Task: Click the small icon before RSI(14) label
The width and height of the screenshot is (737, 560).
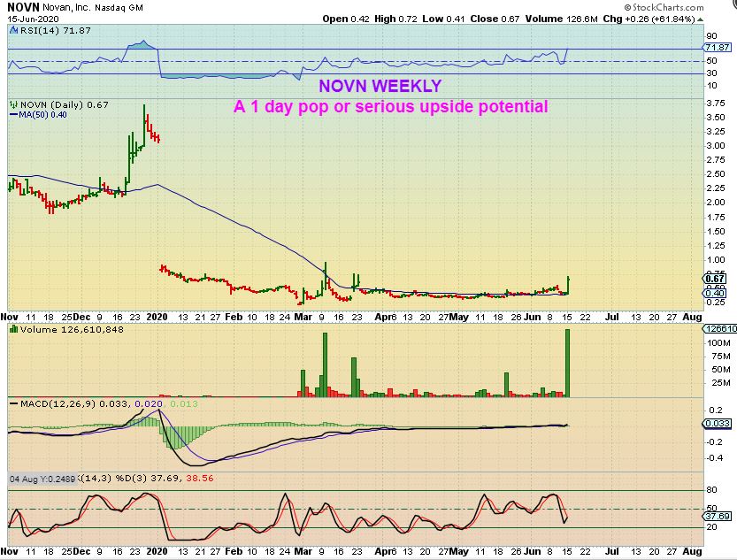Action: click(12, 29)
